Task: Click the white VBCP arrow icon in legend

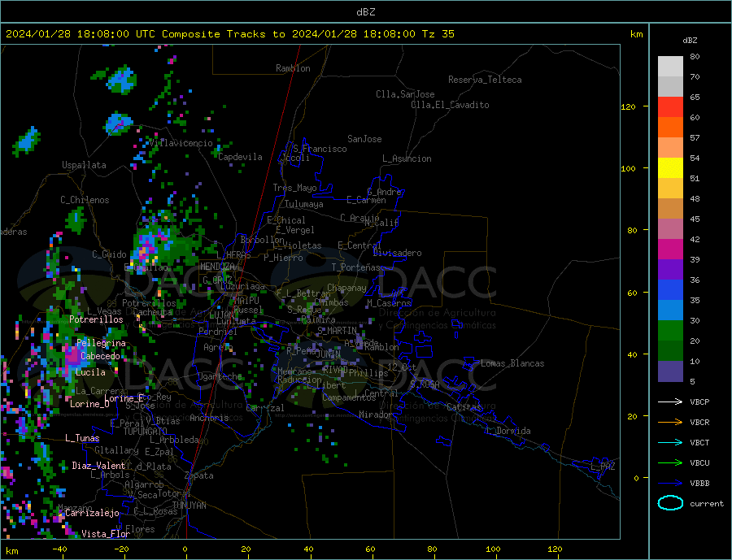Action: 672,402
